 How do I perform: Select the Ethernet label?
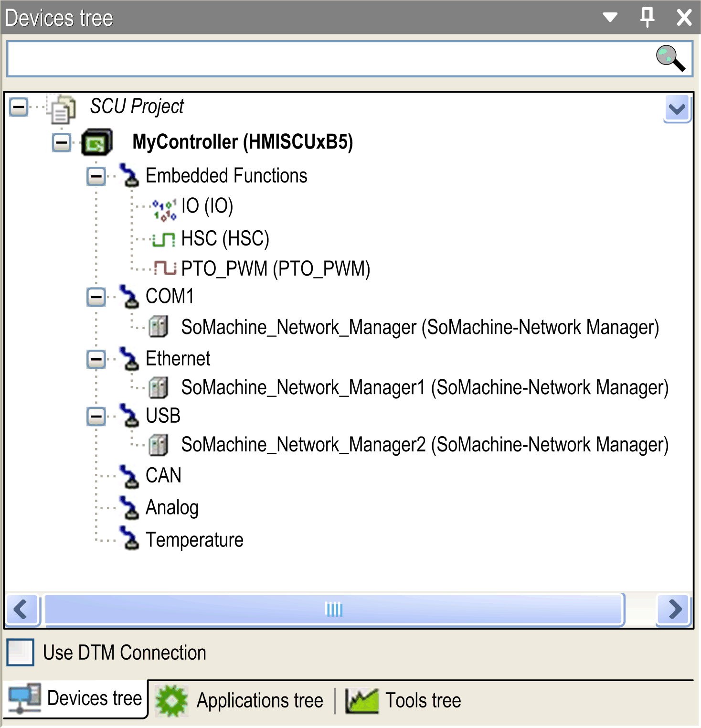pos(178,359)
